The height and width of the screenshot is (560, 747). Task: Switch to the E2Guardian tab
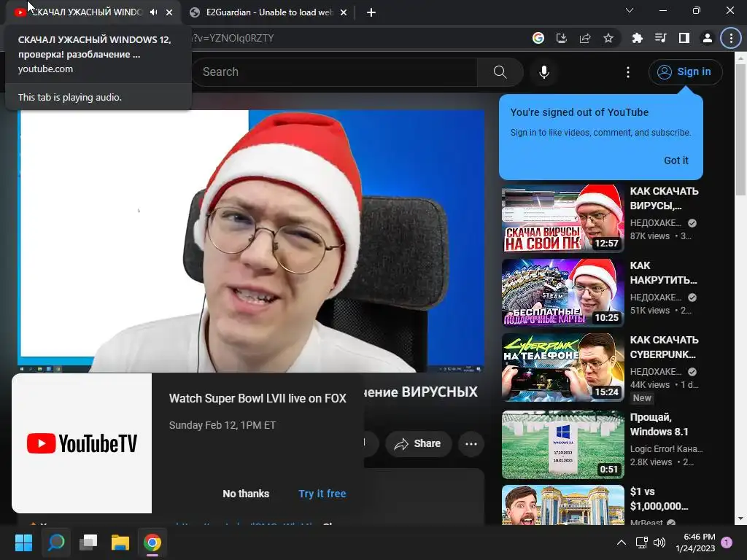coord(268,12)
